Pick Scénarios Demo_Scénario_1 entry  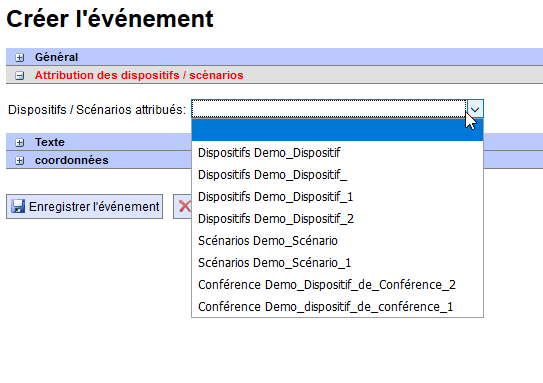[x=337, y=262]
